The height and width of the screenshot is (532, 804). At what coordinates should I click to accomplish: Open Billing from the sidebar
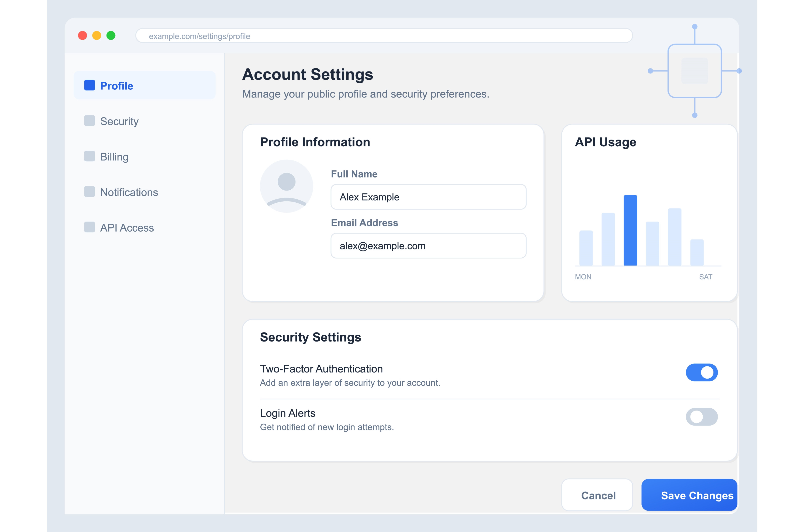click(x=114, y=157)
